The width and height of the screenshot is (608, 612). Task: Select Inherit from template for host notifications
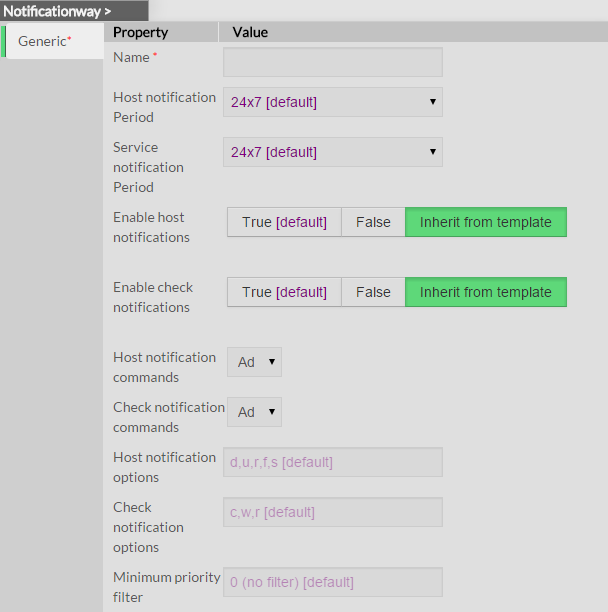click(485, 222)
